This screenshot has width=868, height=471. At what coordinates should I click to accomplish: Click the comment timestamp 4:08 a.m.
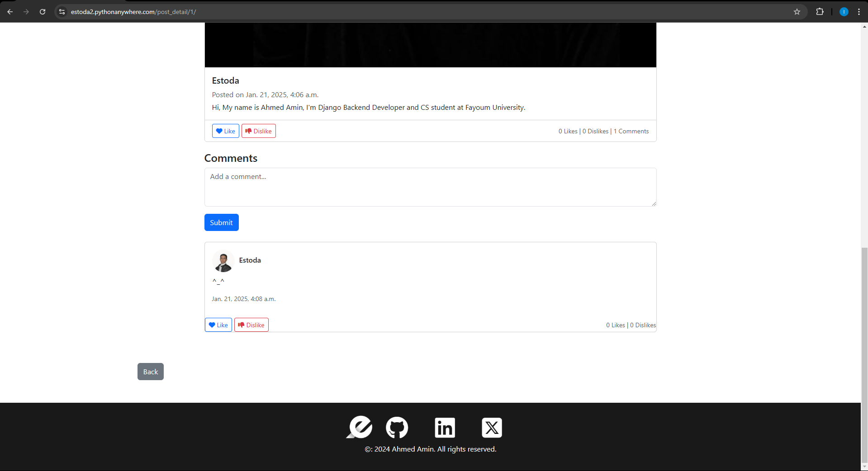click(243, 299)
